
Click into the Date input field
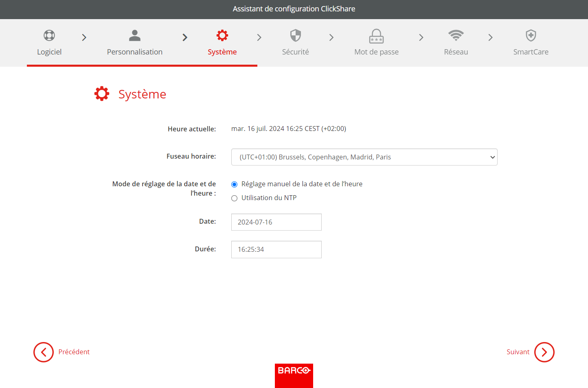(x=276, y=222)
